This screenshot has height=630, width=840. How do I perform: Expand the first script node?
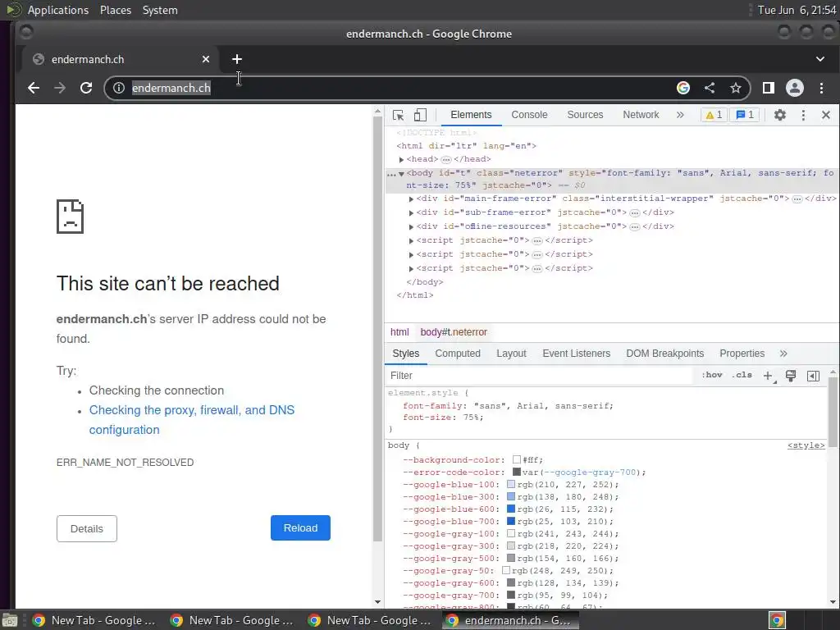(411, 241)
